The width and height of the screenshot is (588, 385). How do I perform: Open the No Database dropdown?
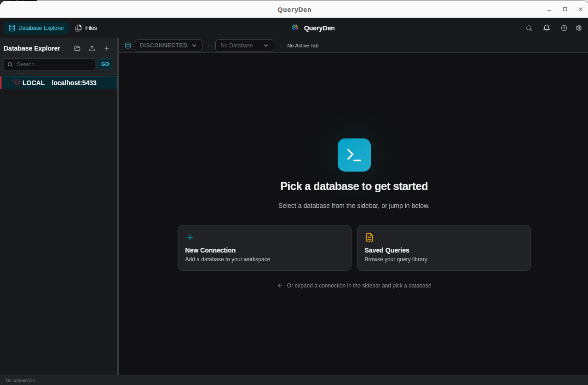245,46
